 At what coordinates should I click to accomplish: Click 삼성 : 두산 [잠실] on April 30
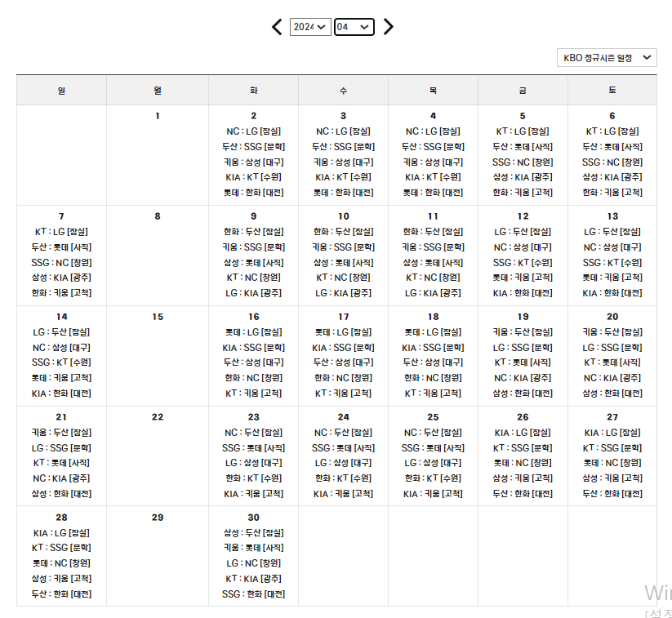pyautogui.click(x=253, y=532)
